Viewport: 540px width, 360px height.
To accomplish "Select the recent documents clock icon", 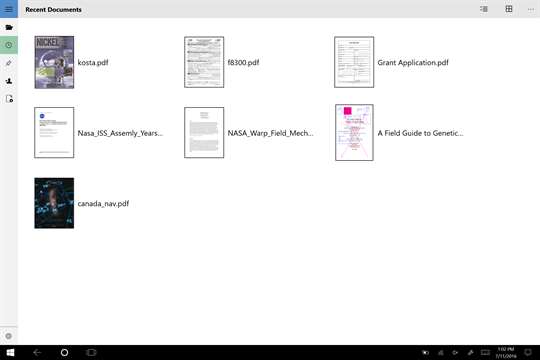I will point(9,45).
